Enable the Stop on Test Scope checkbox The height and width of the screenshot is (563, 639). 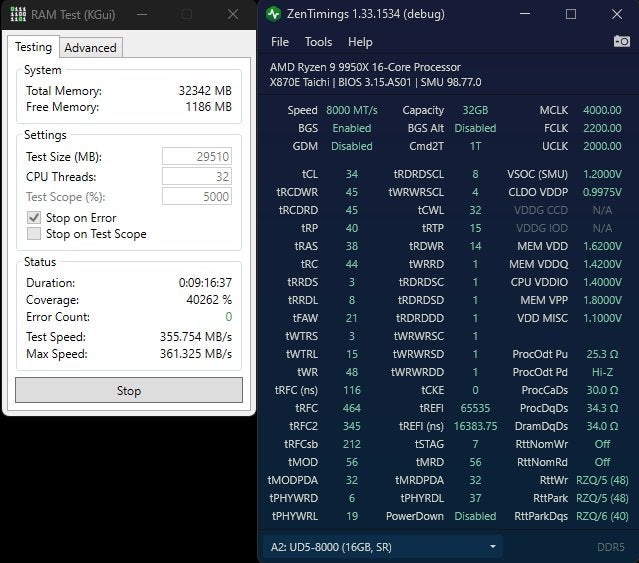click(x=34, y=234)
